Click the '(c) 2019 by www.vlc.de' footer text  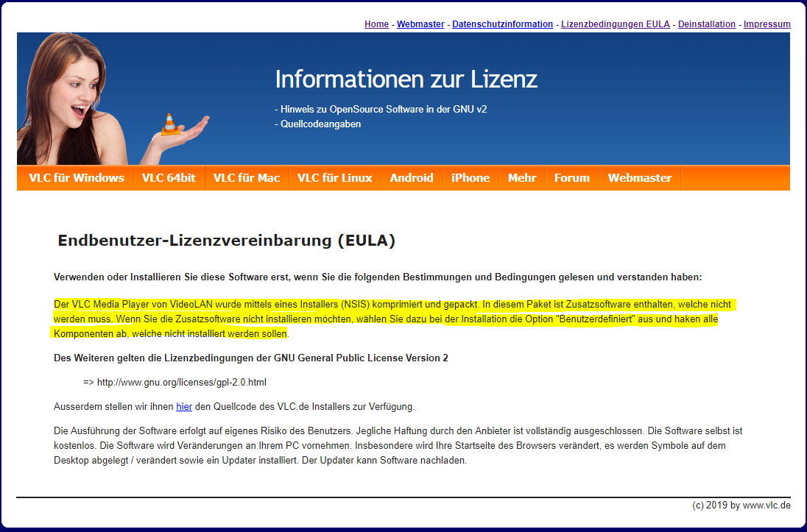coord(741,506)
